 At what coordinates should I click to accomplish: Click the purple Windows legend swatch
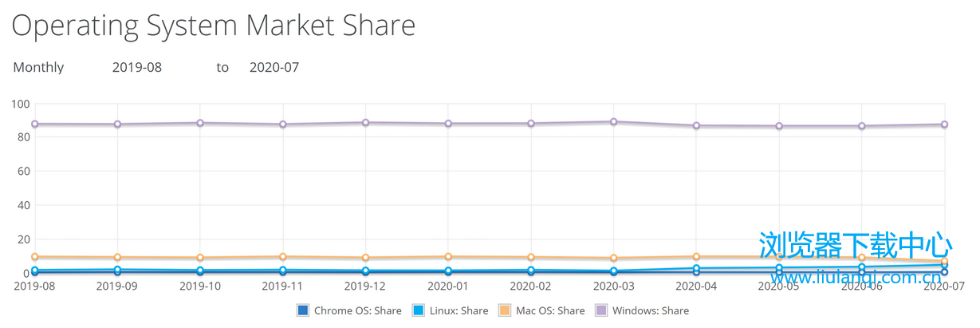click(x=601, y=310)
